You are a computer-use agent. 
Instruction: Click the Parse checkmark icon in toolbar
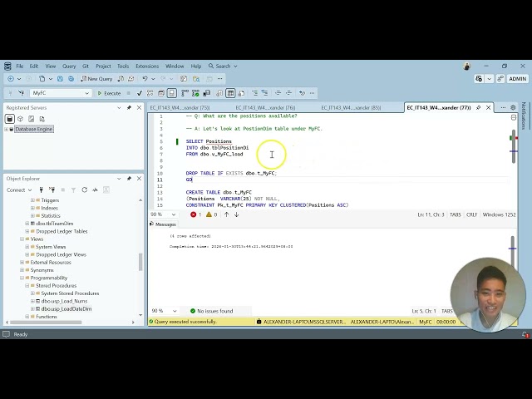click(140, 93)
